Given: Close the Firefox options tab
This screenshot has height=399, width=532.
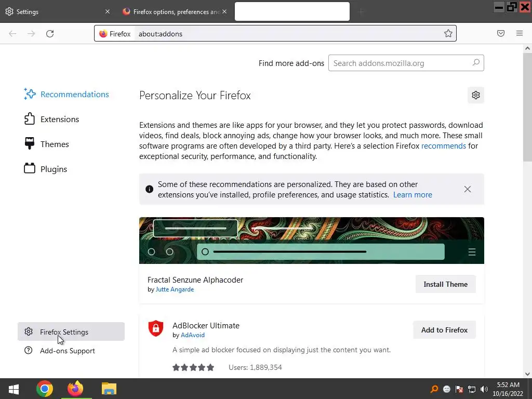Looking at the screenshot, I should 224,11.
